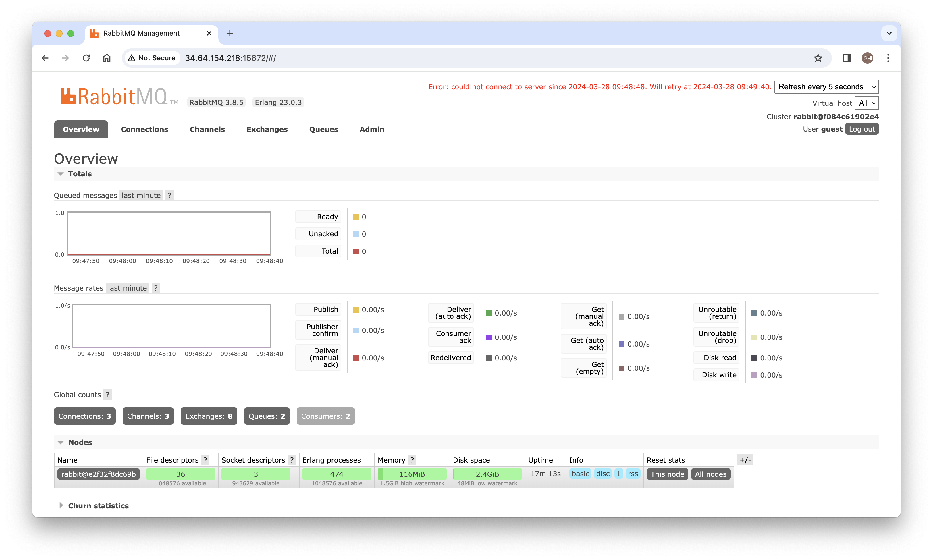933x560 pixels.
Task: Click yellow Ready color swatch
Action: (356, 217)
